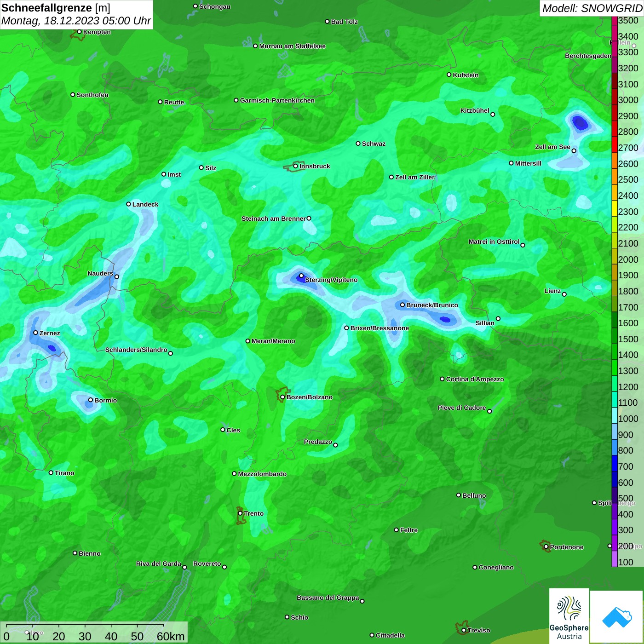Click the Bruneck/Brunico marker dot
This screenshot has width=644, height=644.
[402, 305]
